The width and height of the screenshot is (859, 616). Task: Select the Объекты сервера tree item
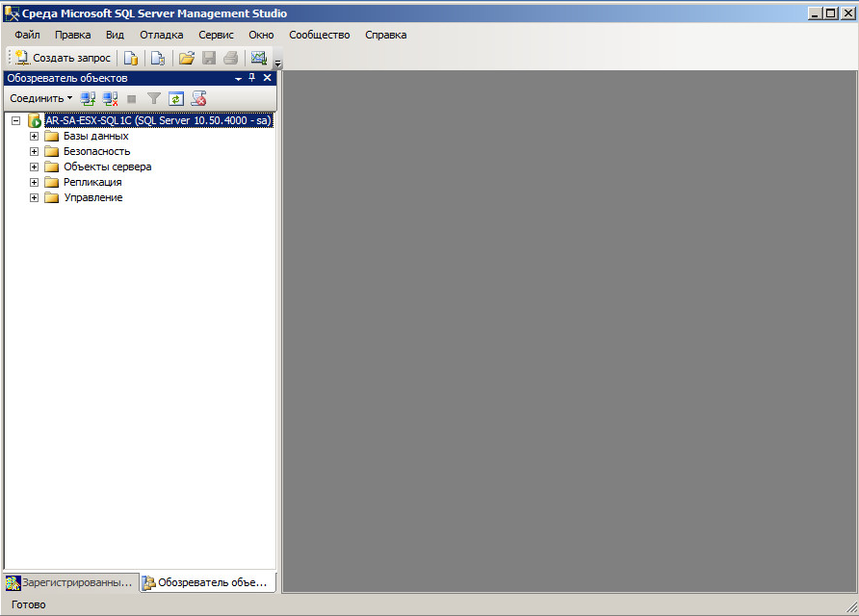(108, 167)
